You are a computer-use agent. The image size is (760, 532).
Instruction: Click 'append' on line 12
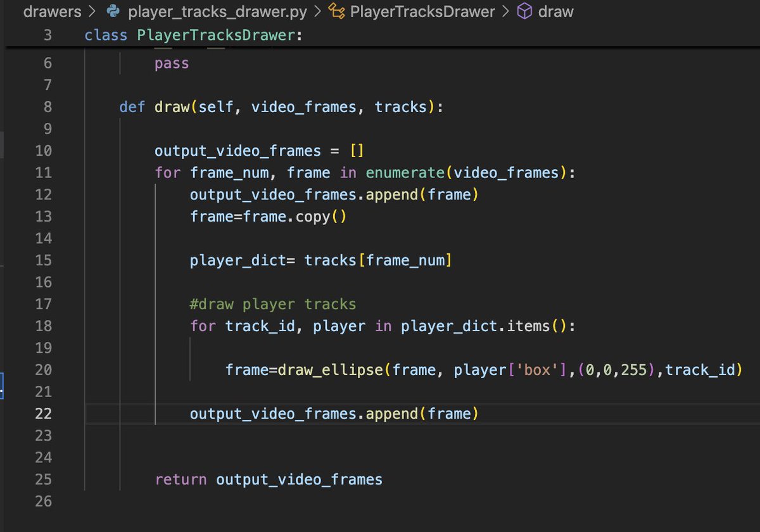392,194
